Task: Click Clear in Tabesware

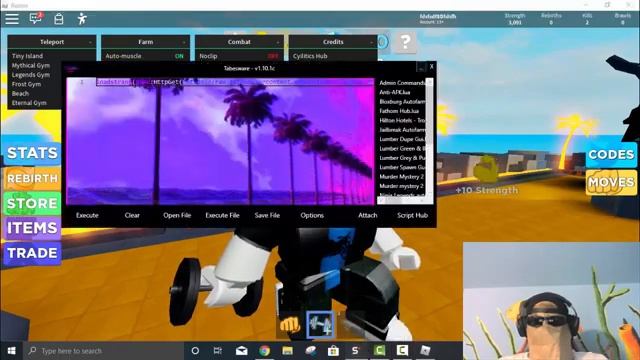Action: [132, 215]
